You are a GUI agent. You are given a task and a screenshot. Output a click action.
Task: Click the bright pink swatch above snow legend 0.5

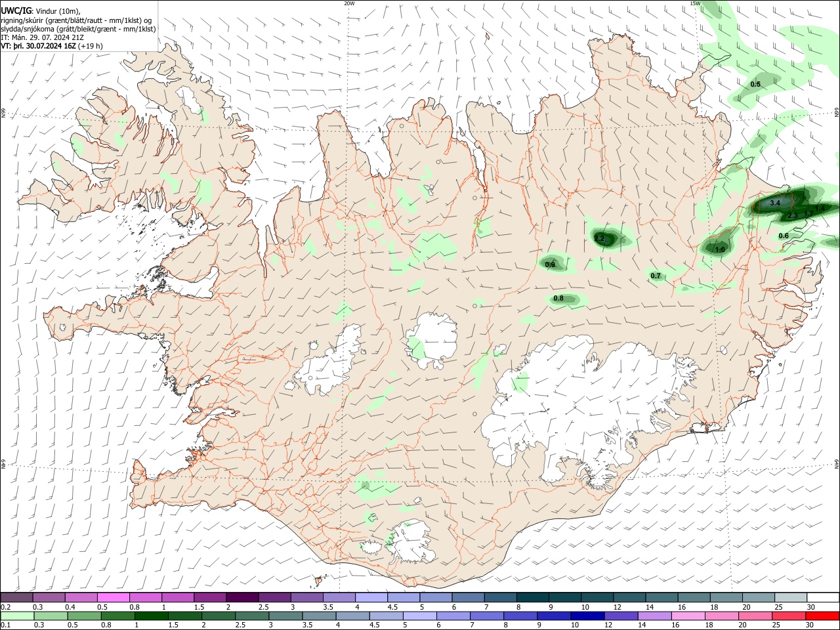click(114, 598)
